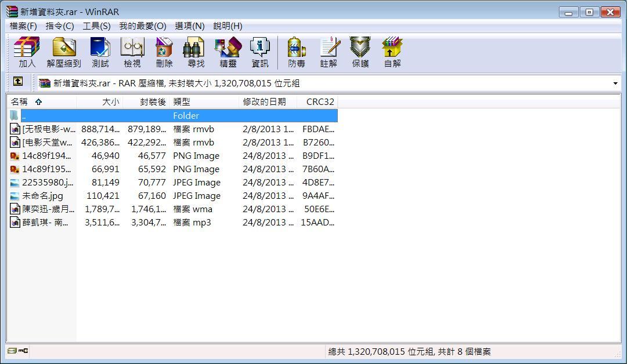Image resolution: width=628 pixels, height=364 pixels.
Task: Click the packed size 422,292...
Action: tap(147, 142)
